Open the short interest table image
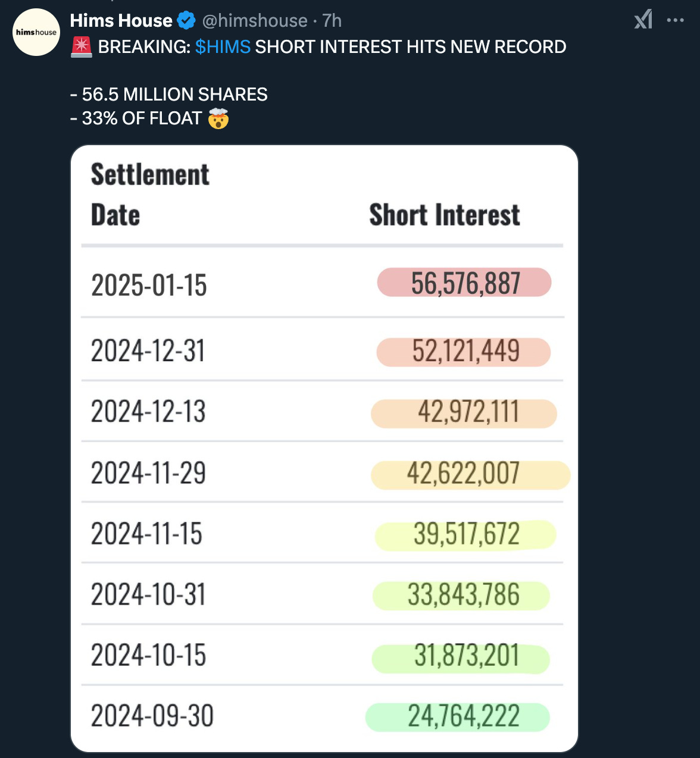This screenshot has height=758, width=700. 324,449
